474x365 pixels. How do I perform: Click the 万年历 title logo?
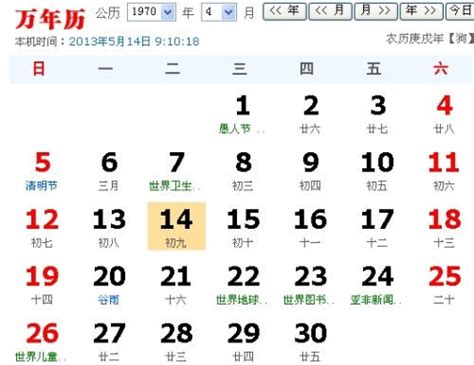coord(50,19)
